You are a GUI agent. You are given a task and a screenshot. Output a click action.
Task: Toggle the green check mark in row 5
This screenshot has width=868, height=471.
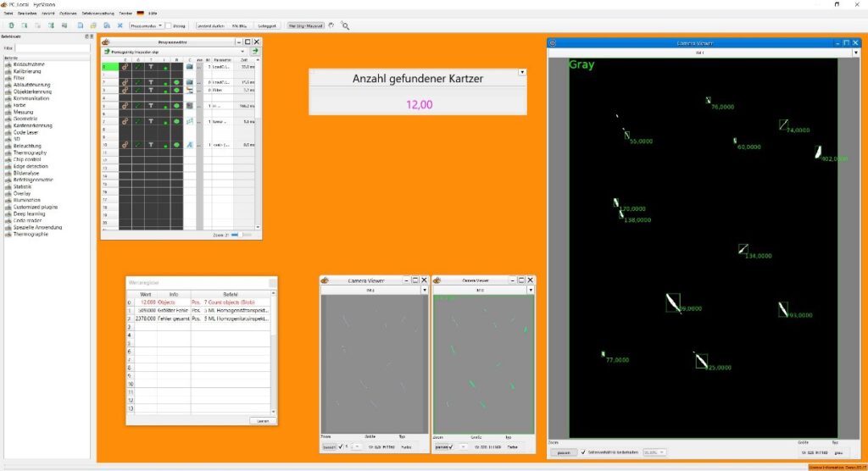tap(138, 106)
